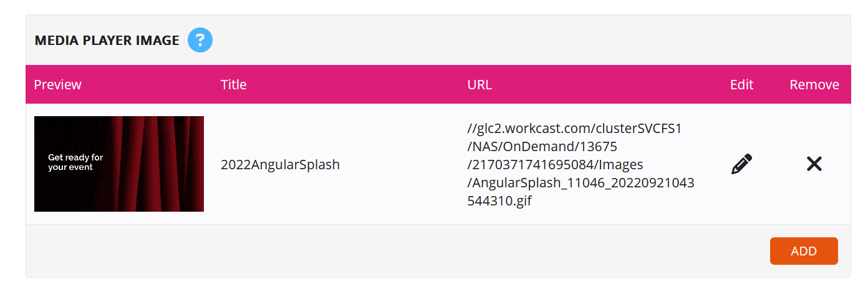Click the red curtain area of the preview
Viewport: 868px width, 301px height.
point(153,164)
